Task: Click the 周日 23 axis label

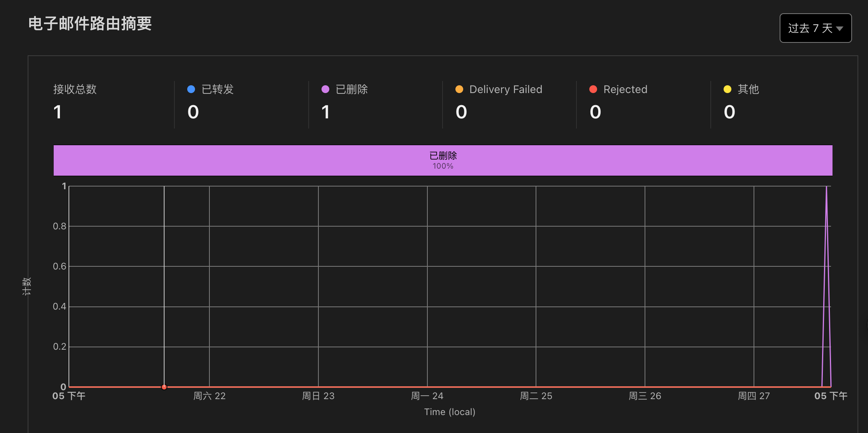Action: point(318,396)
